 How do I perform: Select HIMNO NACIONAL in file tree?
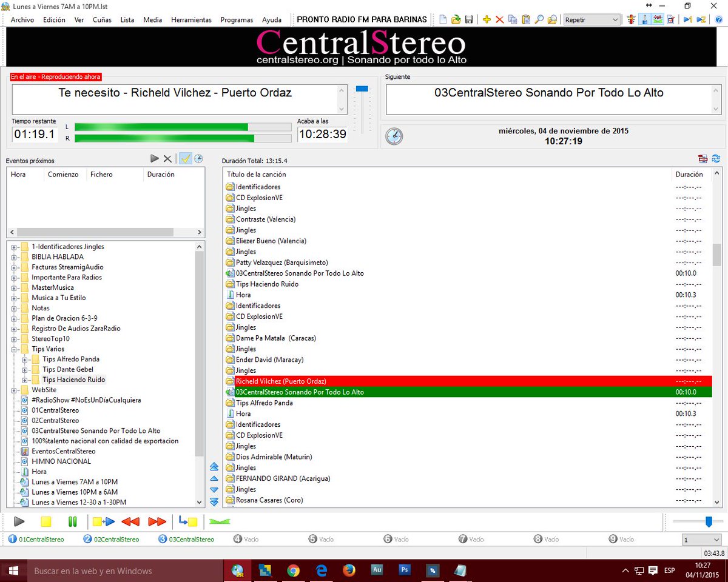tap(61, 461)
